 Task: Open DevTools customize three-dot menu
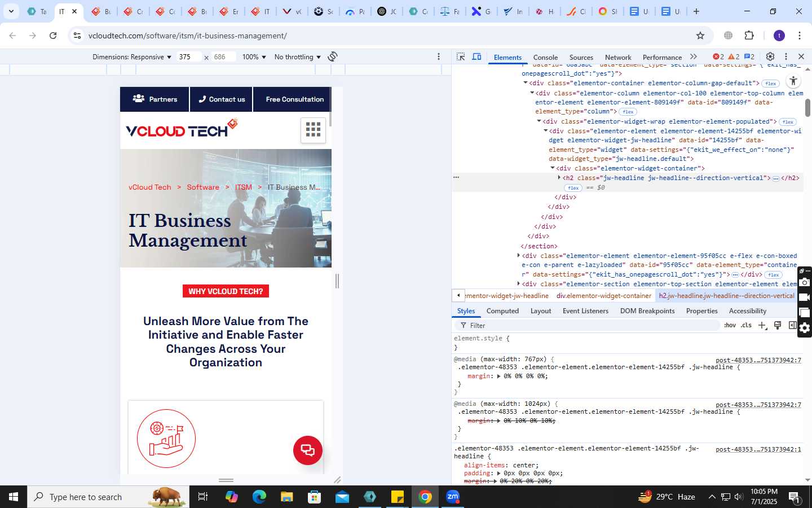785,56
